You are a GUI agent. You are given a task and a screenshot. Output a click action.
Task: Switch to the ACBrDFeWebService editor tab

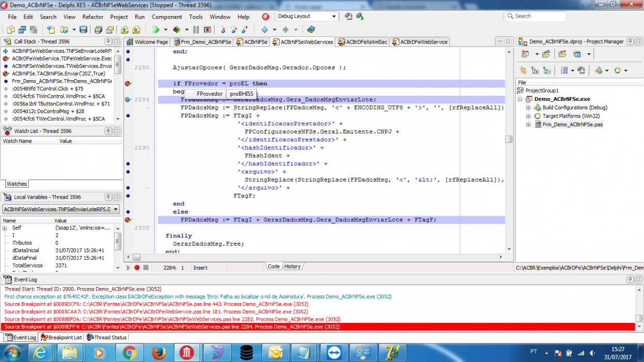[420, 42]
